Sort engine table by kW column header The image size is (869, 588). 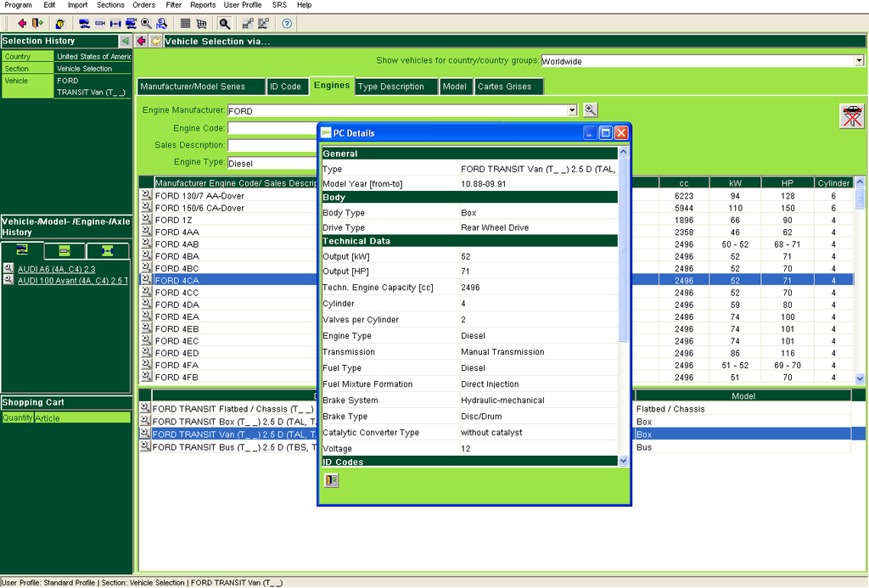pyautogui.click(x=736, y=183)
